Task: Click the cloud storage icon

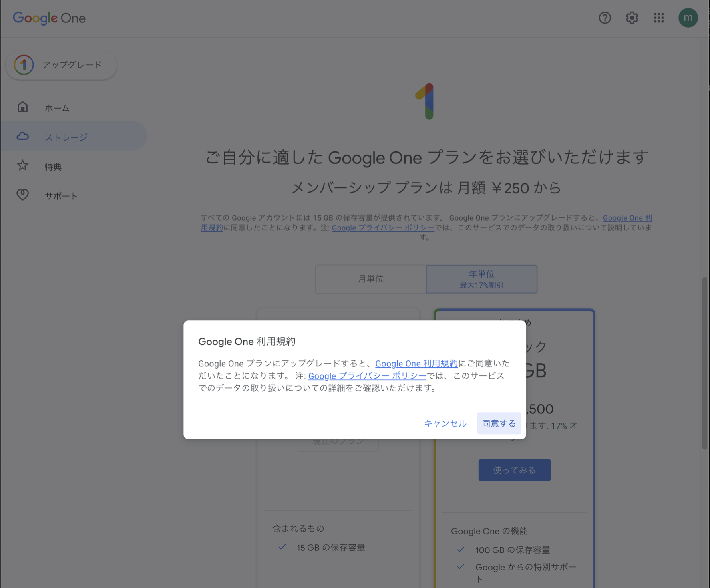Action: pos(23,137)
